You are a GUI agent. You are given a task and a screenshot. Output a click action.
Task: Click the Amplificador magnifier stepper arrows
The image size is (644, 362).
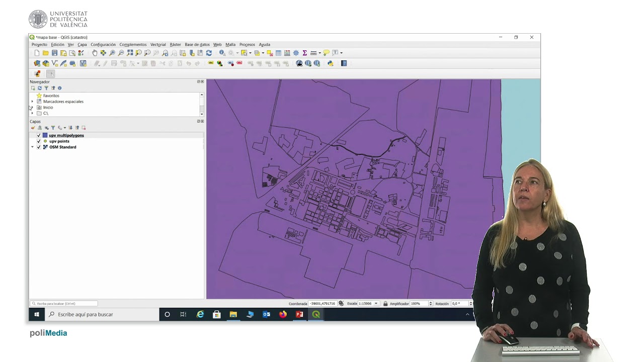click(430, 304)
